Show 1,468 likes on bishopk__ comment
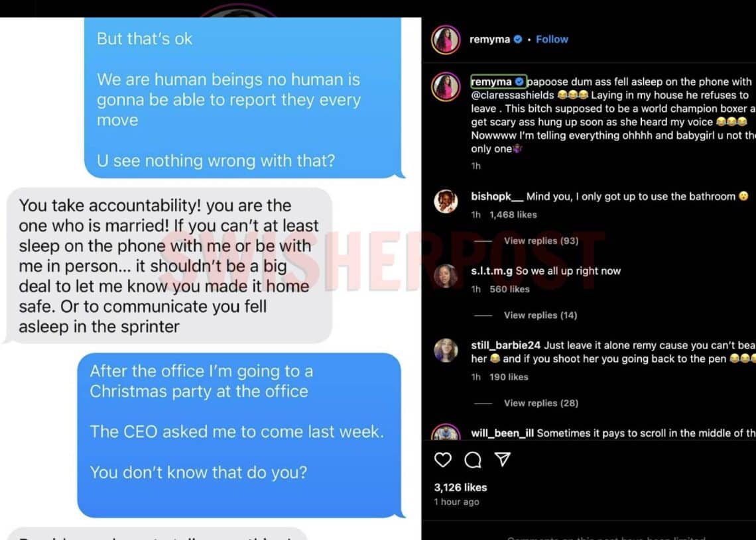This screenshot has width=756, height=540. coord(513,215)
